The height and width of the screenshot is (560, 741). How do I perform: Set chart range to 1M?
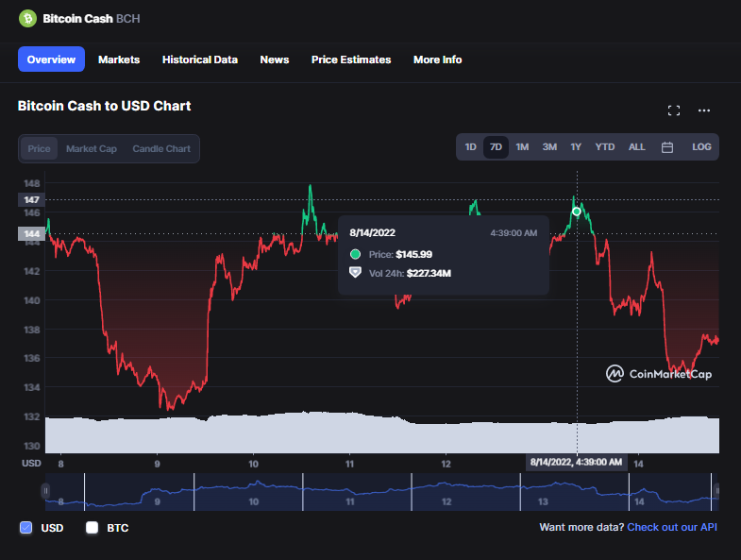click(x=522, y=147)
